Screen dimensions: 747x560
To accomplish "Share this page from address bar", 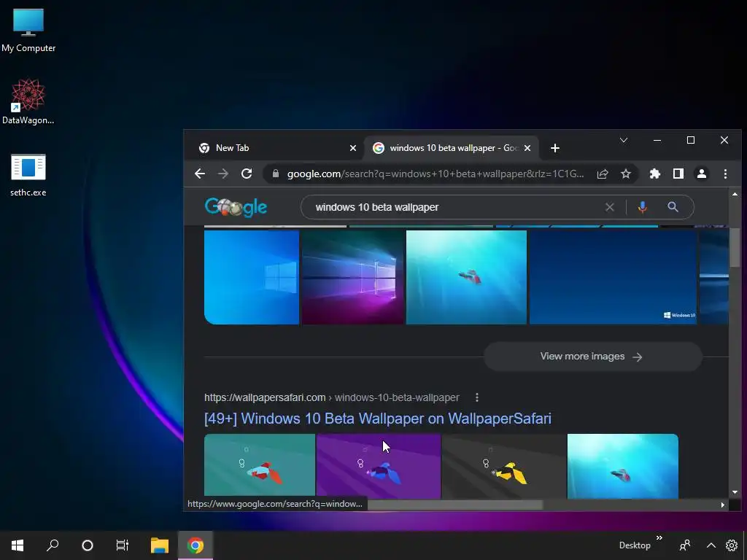I will click(603, 174).
